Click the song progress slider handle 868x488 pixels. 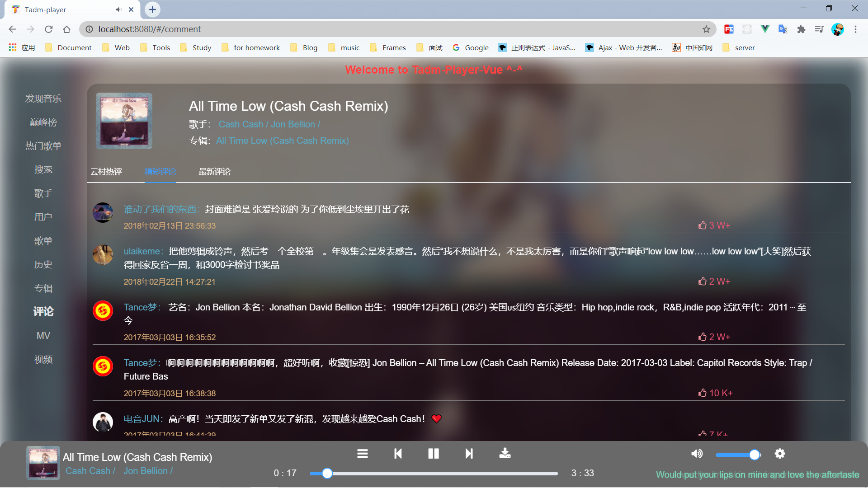click(327, 473)
